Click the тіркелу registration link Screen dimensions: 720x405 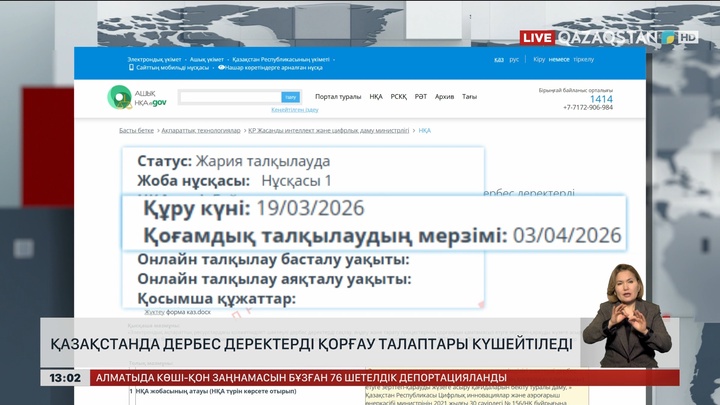click(x=584, y=59)
